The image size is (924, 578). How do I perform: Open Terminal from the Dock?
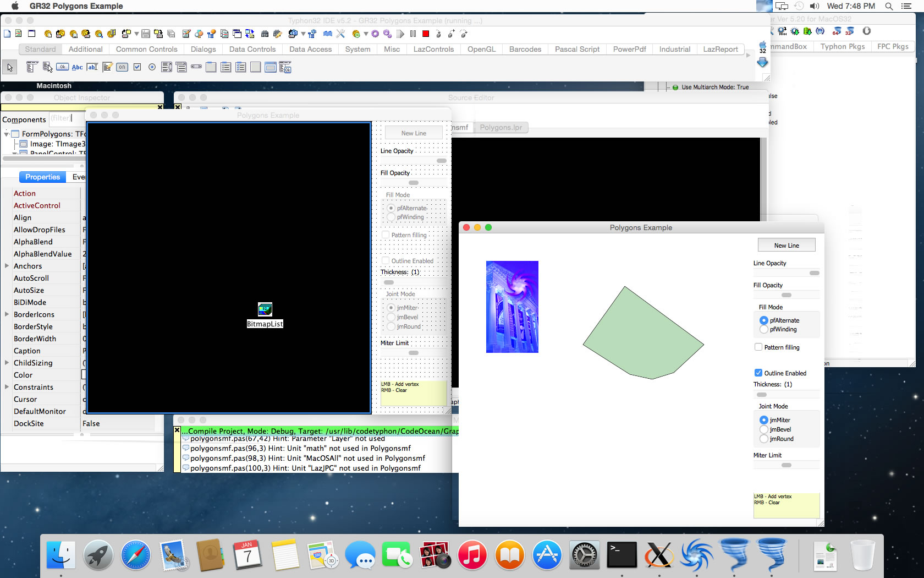click(621, 555)
